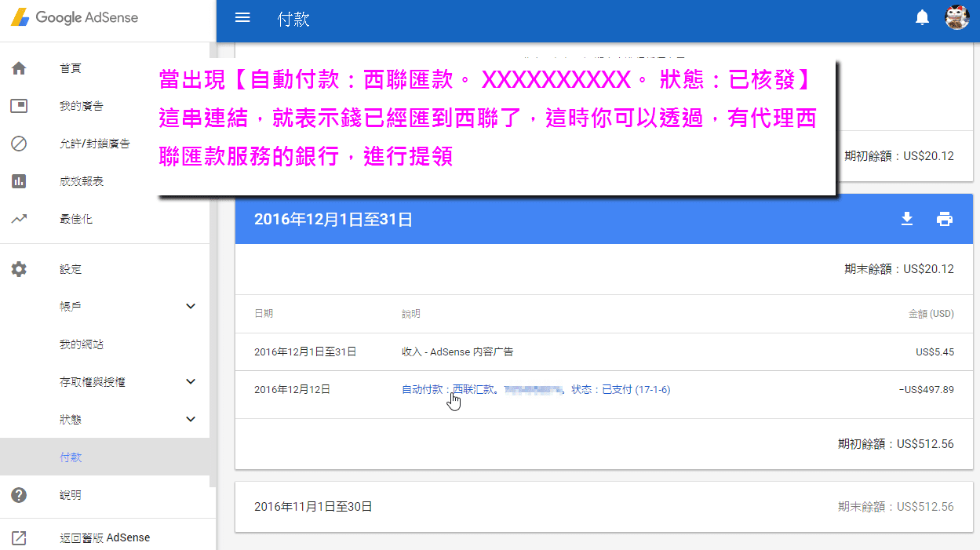Expand the 狀態 submenu chevron
Viewport: 980px width, 550px height.
pos(191,419)
